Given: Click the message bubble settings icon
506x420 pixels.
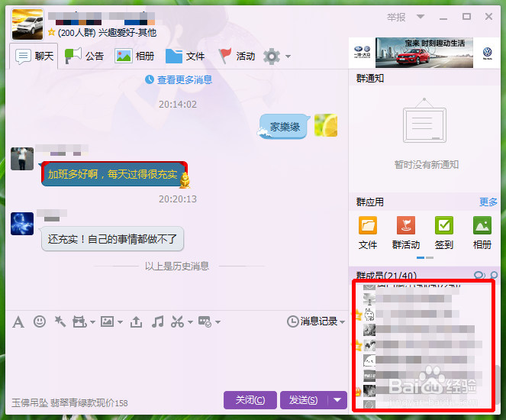Looking at the screenshot, I should point(205,321).
